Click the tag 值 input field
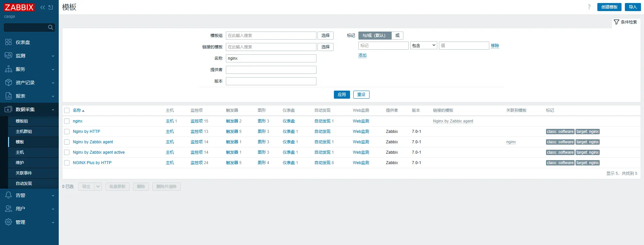Screen dimensions: 644x245 [x=464, y=46]
